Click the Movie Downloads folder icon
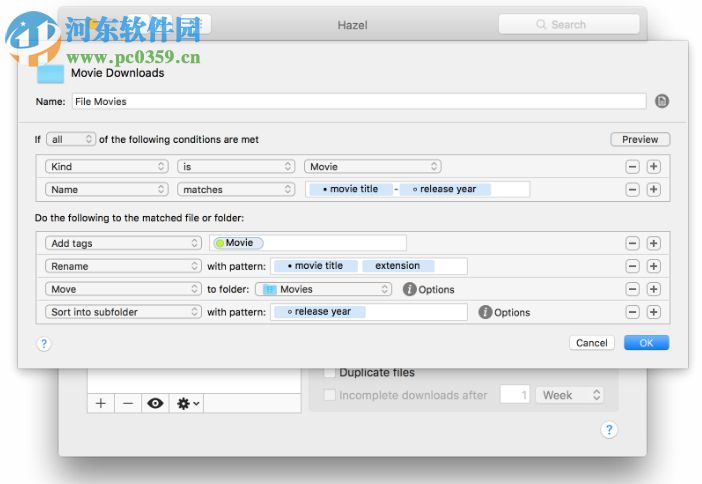This screenshot has width=702, height=484. [x=50, y=73]
